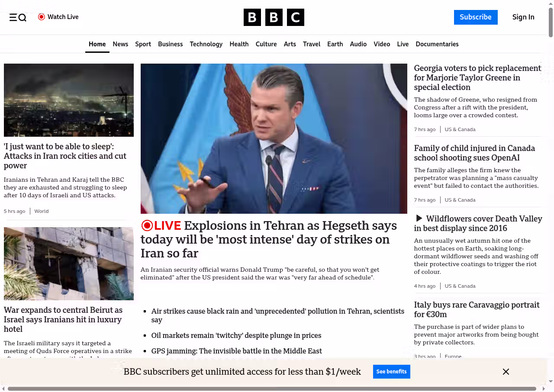Viewport: 554px width, 392px height.
Task: Switch to the Technology section
Action: coord(206,44)
